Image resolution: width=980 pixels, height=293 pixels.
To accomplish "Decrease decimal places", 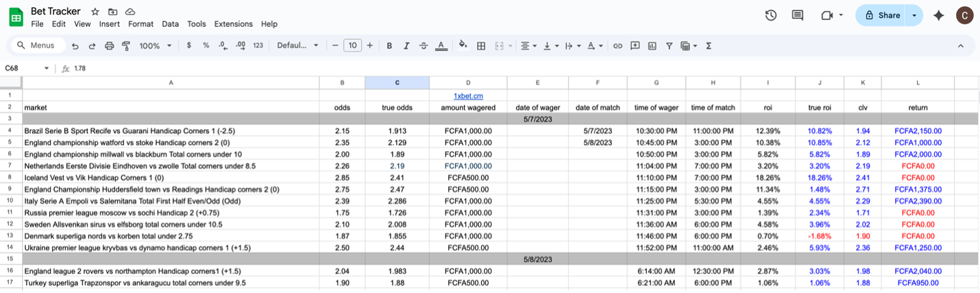I will 223,46.
